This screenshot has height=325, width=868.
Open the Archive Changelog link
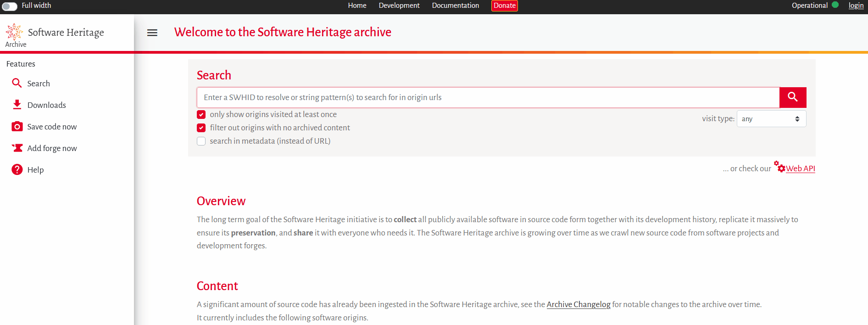pyautogui.click(x=578, y=304)
